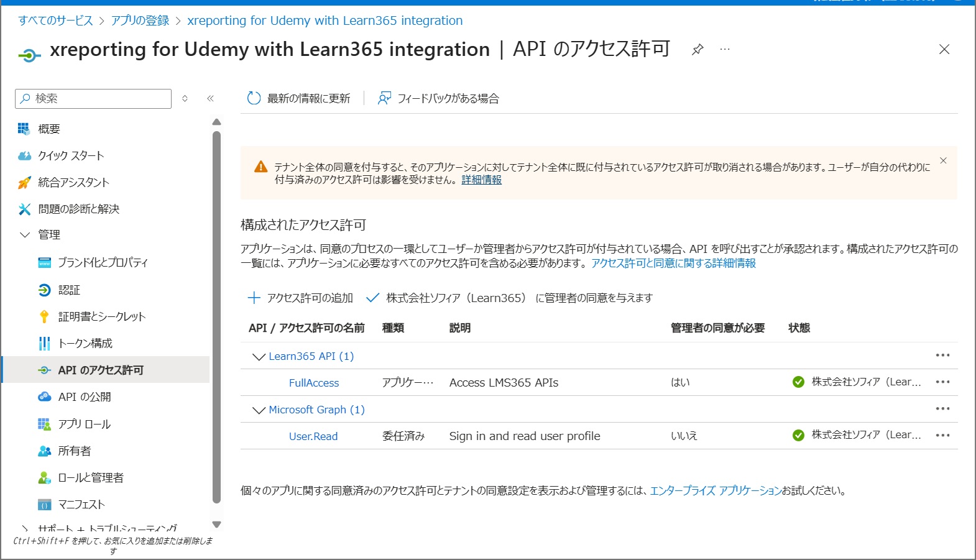The height and width of the screenshot is (560, 976).
Task: Click the sidebar 検索 search field
Action: (x=93, y=98)
